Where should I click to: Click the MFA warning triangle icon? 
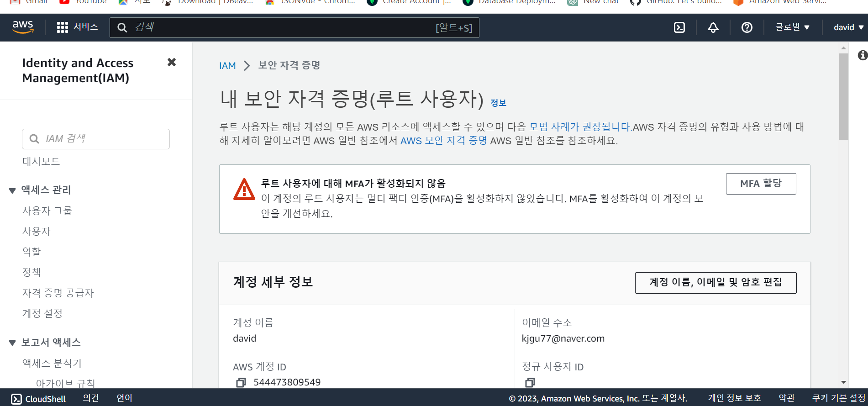click(x=244, y=190)
